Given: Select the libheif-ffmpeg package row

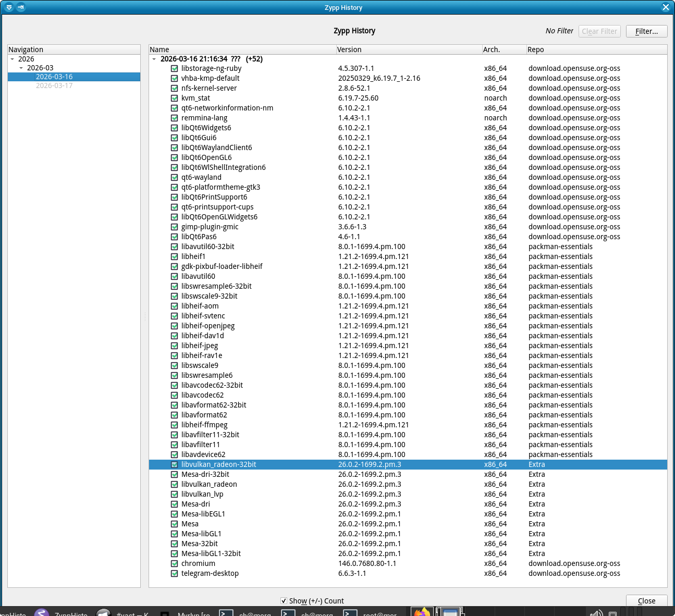Looking at the screenshot, I should pyautogui.click(x=204, y=425).
